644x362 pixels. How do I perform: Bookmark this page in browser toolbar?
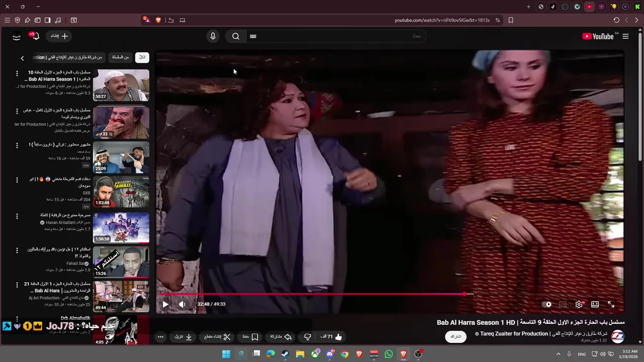point(511,20)
